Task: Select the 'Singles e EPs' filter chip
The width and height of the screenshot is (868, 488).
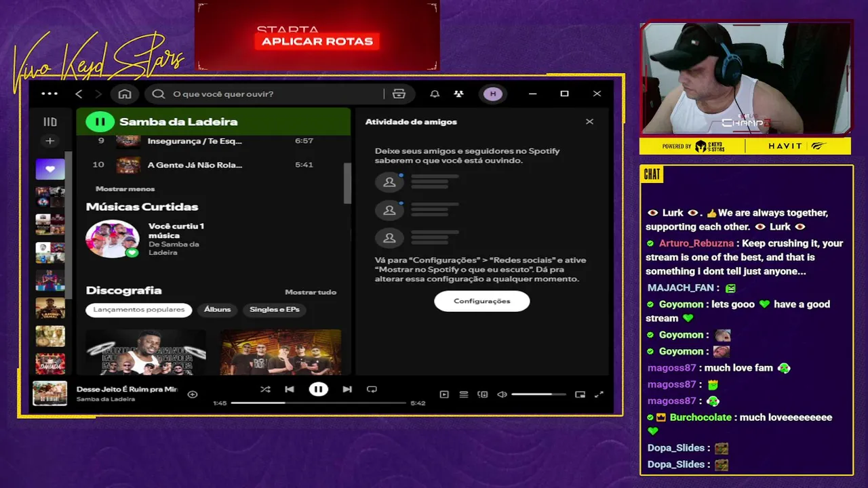Action: 275,310
